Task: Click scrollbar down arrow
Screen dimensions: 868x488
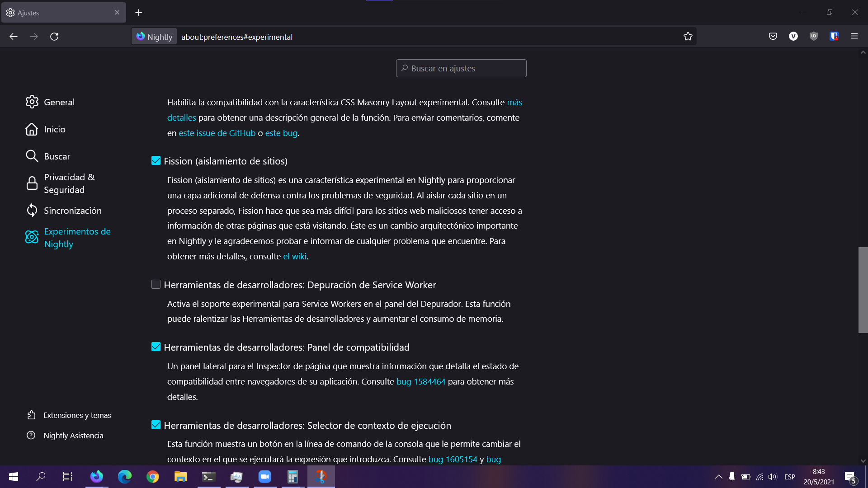Action: (863, 461)
